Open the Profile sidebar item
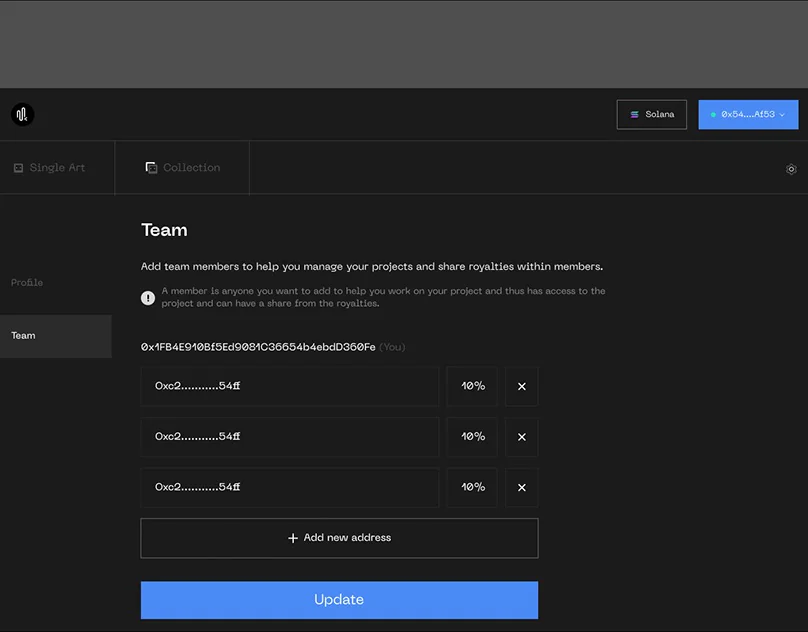The width and height of the screenshot is (808, 632). pos(27,282)
